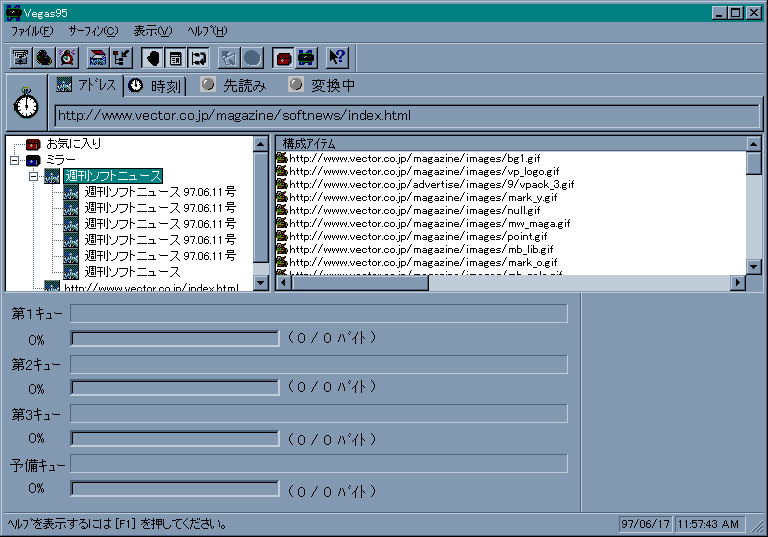
Task: Switch to the 時刻 tab
Action: click(x=155, y=86)
